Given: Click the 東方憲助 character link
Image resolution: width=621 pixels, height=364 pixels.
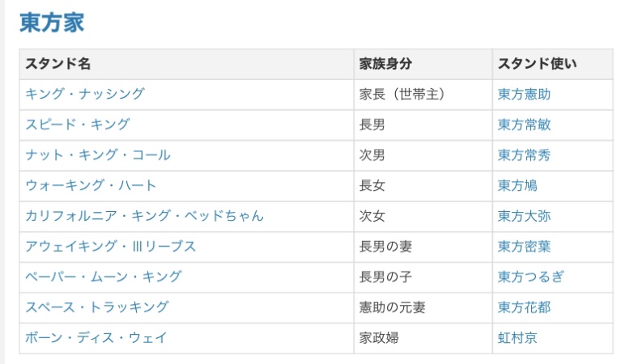Looking at the screenshot, I should tap(524, 94).
